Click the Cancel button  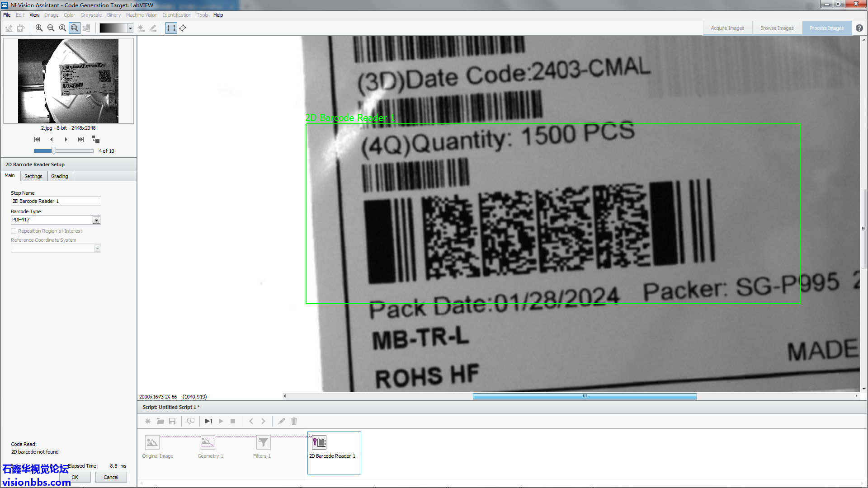pos(111,477)
